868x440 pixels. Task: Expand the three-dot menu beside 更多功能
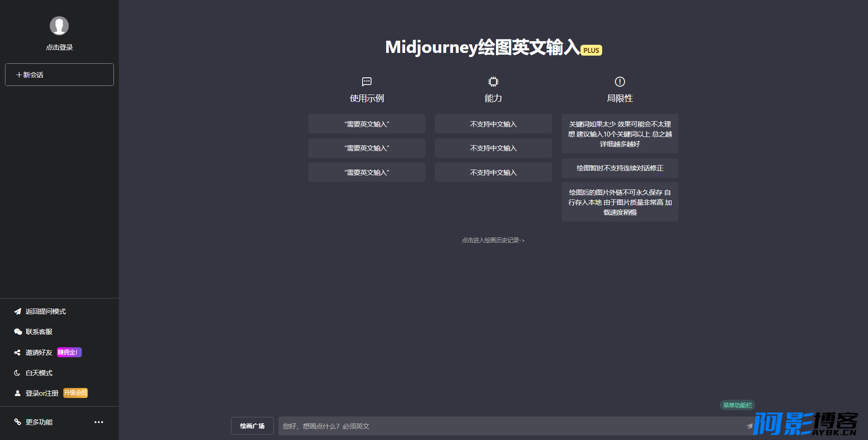coord(99,422)
